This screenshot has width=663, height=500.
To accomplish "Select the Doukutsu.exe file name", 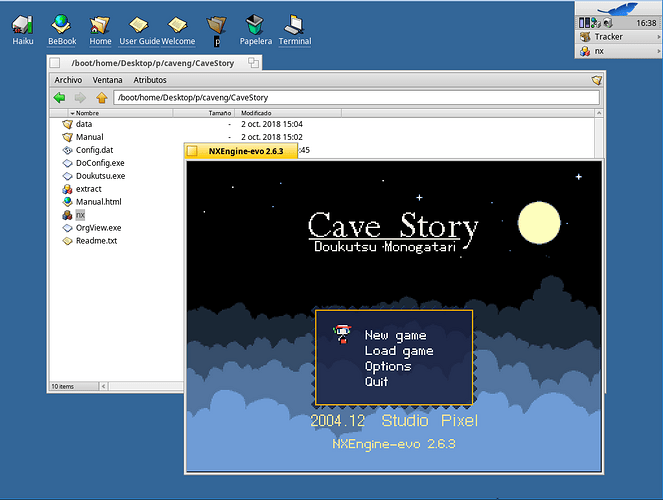I will [101, 176].
